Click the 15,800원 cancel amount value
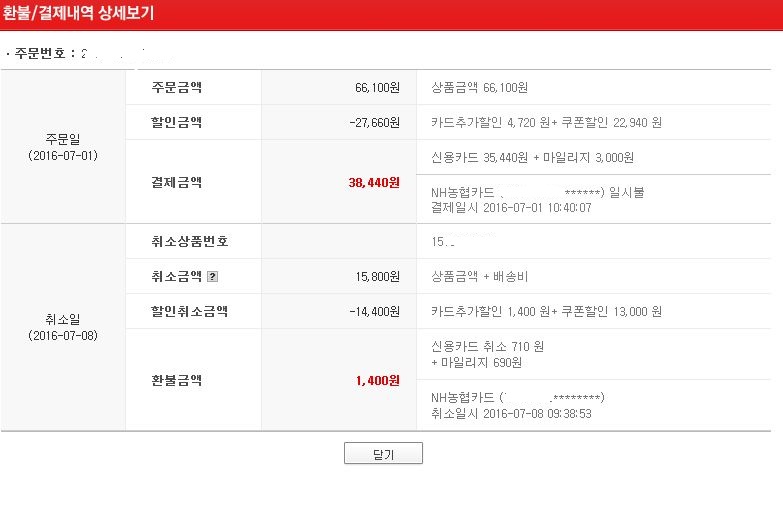The height and width of the screenshot is (527, 783). pyautogui.click(x=376, y=277)
